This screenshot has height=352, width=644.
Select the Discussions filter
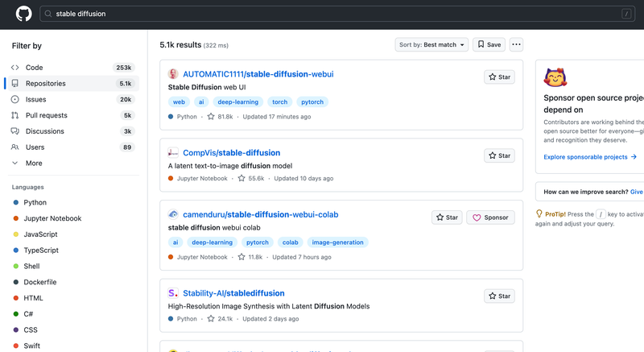[x=73, y=131]
